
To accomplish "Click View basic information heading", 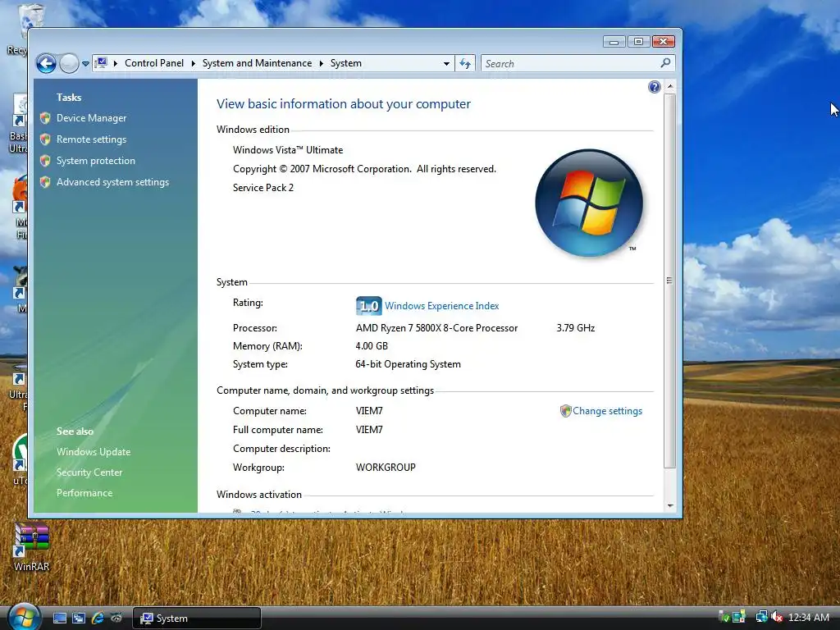I will click(x=344, y=104).
